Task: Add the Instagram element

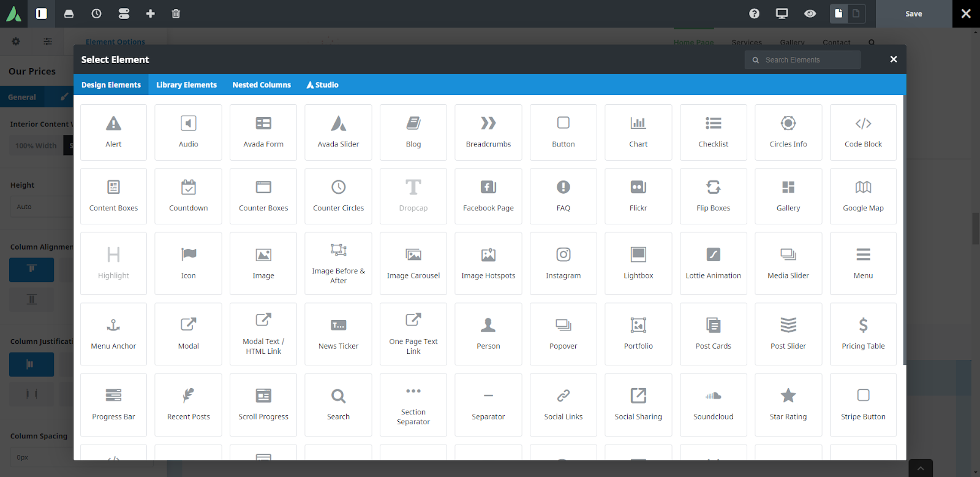Action: (x=563, y=264)
